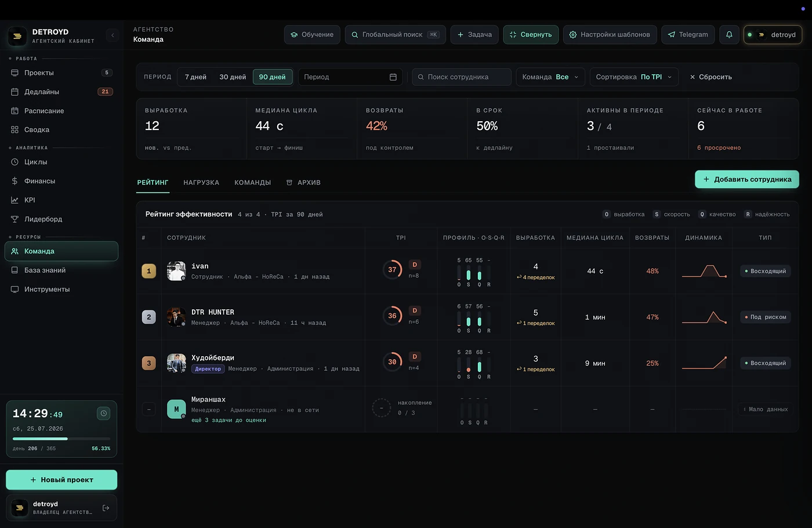This screenshot has width=812, height=528.
Task: Click Худойберди's avatar
Action: pyautogui.click(x=176, y=363)
